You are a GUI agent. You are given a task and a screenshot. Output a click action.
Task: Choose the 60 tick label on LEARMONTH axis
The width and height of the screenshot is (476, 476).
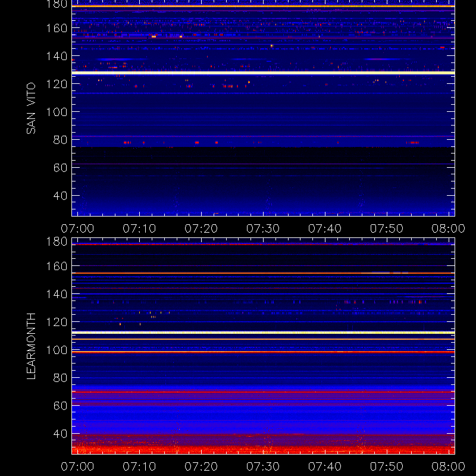pyautogui.click(x=60, y=406)
